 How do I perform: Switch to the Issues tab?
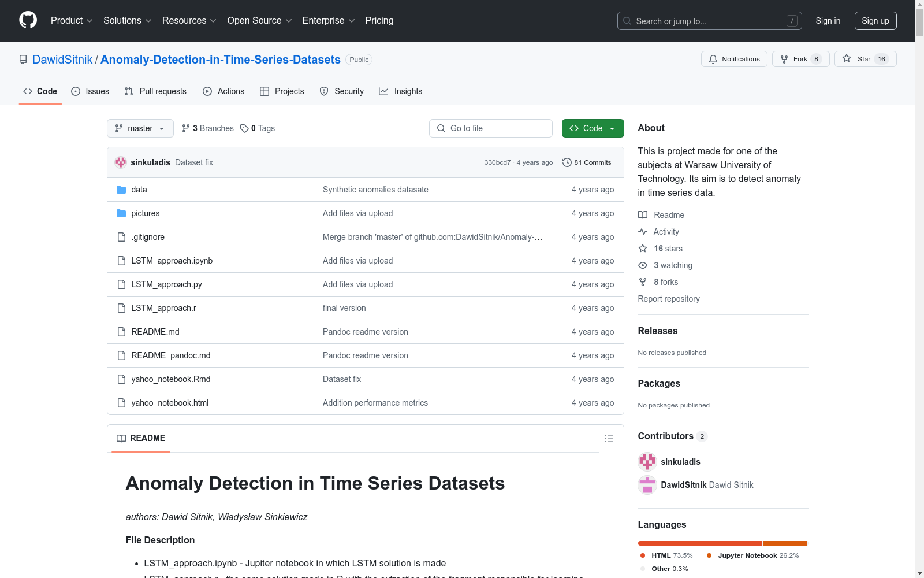click(x=90, y=91)
